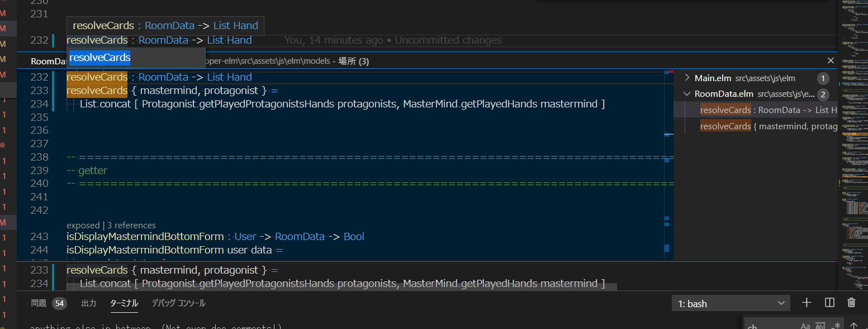
Task: Expand the Main.elm references group
Action: click(687, 78)
